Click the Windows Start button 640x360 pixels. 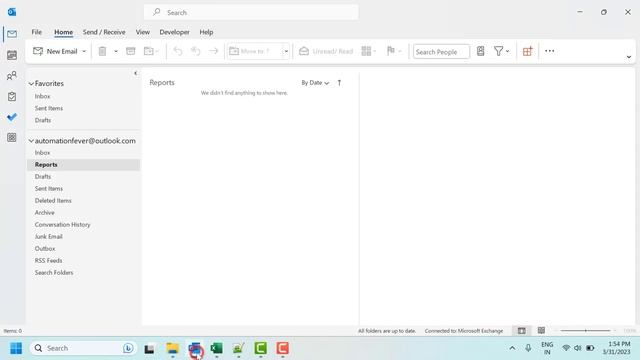pyautogui.click(x=16, y=348)
